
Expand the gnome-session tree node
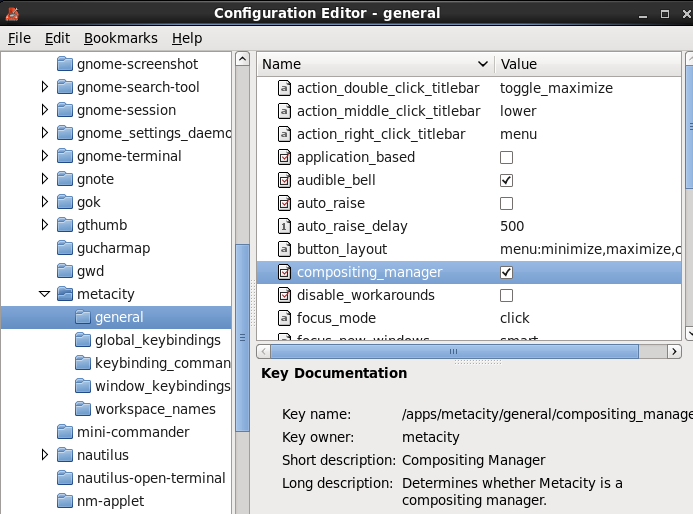coord(45,110)
